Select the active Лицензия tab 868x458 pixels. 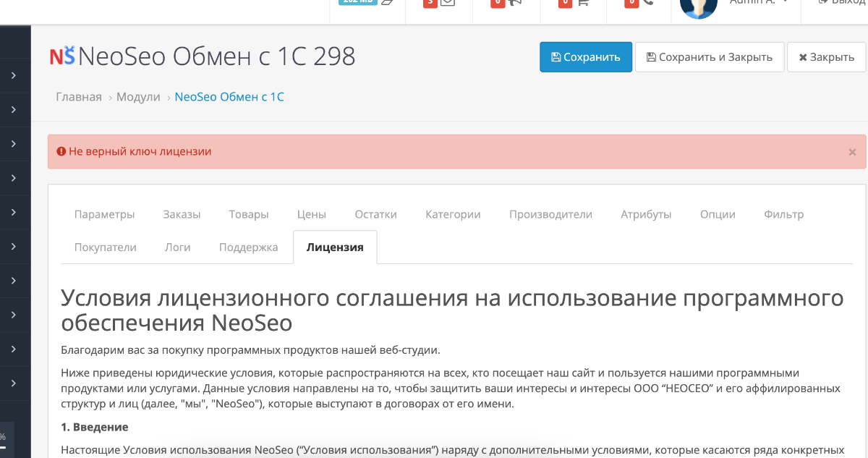(335, 247)
